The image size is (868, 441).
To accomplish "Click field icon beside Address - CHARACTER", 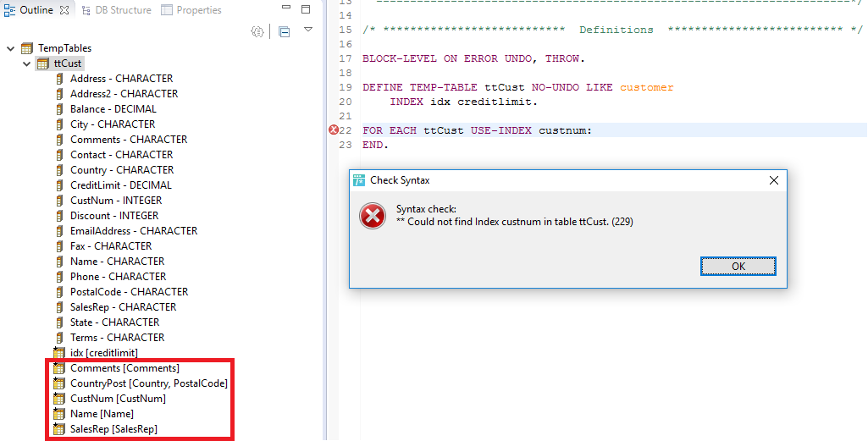I will (x=59, y=79).
